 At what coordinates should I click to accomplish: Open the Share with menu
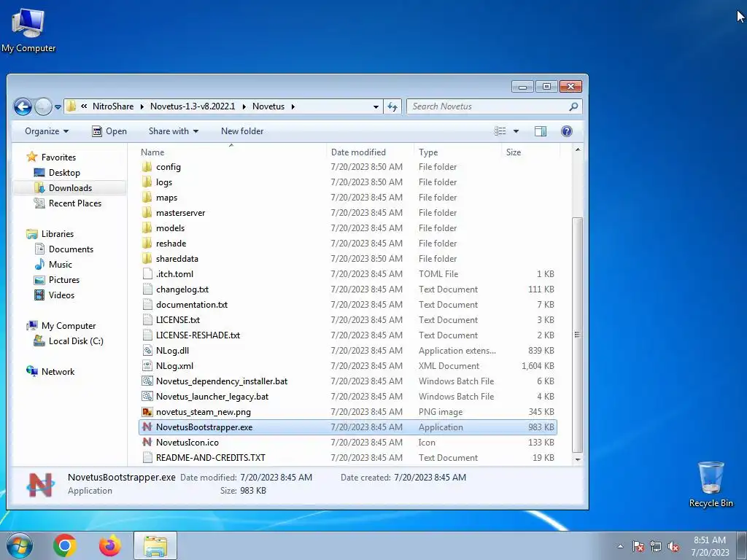point(174,131)
